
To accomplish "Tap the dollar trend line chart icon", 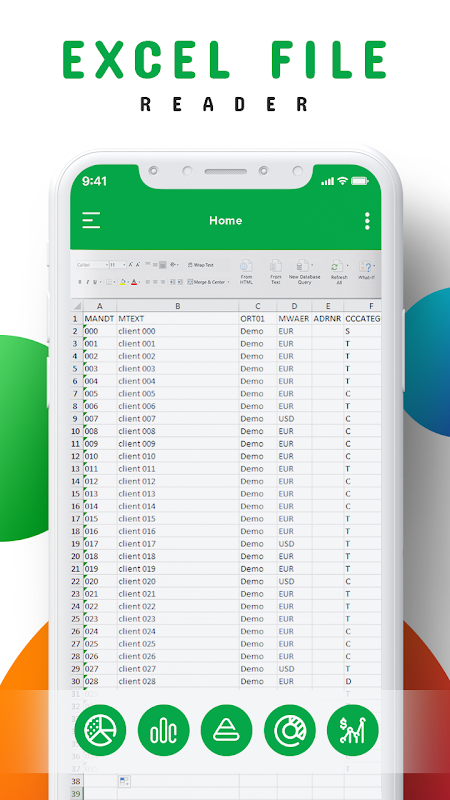I will tap(353, 730).
